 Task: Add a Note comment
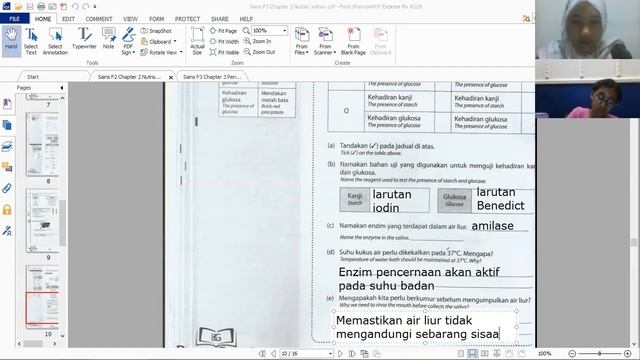(x=109, y=39)
